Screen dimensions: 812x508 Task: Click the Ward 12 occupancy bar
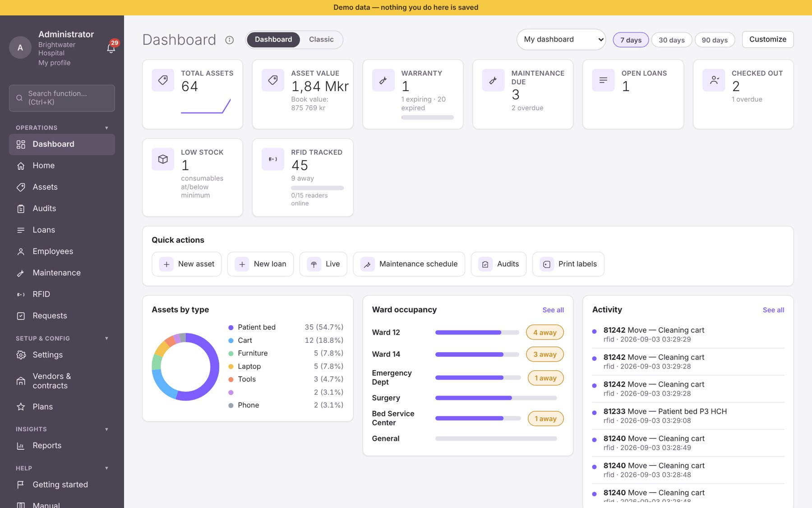[x=477, y=332]
